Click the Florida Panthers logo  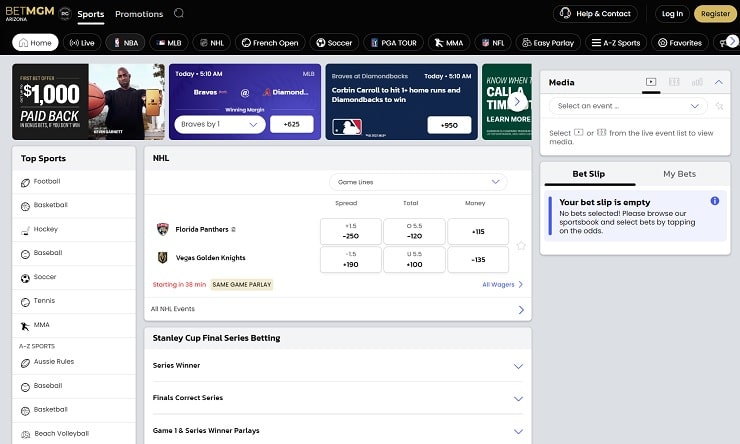163,229
